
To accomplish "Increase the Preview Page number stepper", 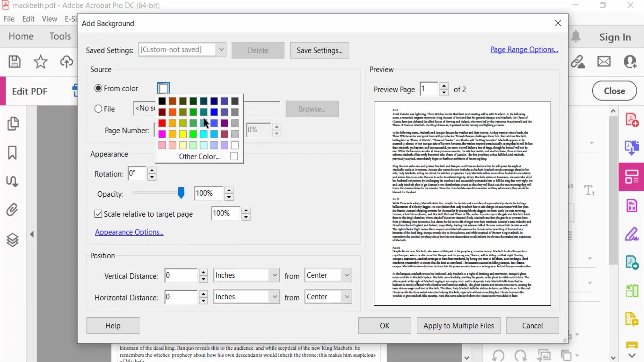I will tap(444, 86).
